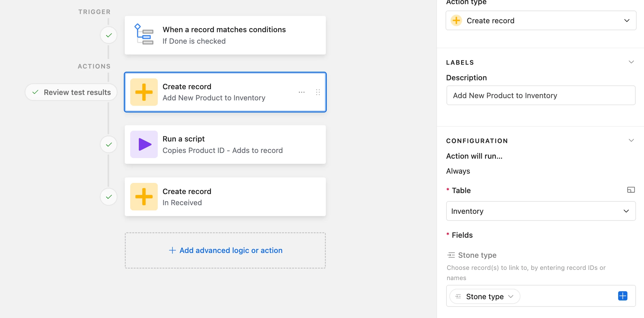The width and height of the screenshot is (644, 318).
Task: Open the Action type dropdown
Action: click(541, 21)
